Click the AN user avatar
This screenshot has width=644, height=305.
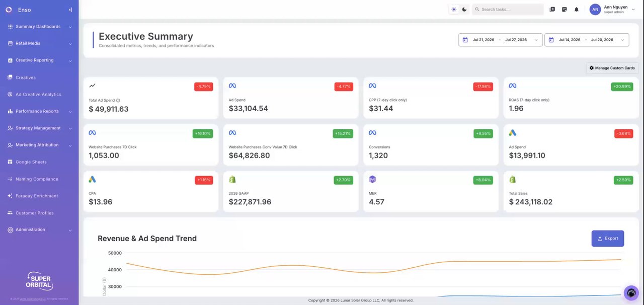click(x=595, y=10)
